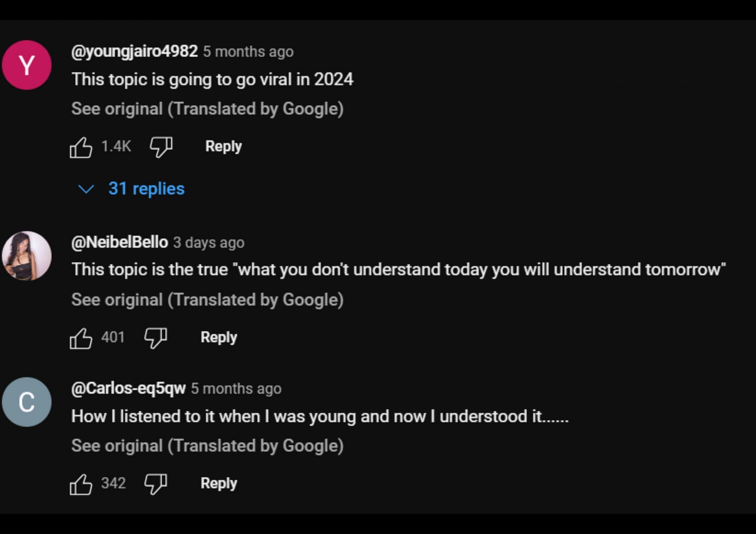See original of @youngjairo4982's translated comment
The height and width of the screenshot is (534, 756).
point(207,109)
